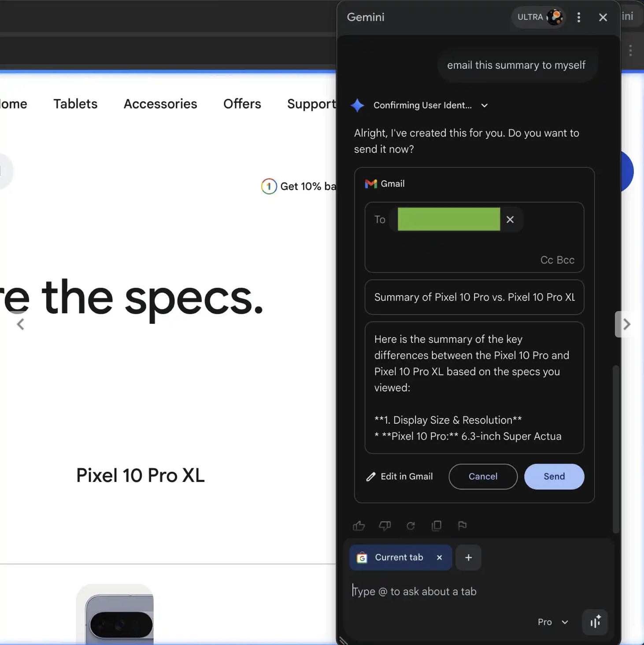This screenshot has width=644, height=645.
Task: Click the Gemini sparkle star icon
Action: pyautogui.click(x=357, y=105)
